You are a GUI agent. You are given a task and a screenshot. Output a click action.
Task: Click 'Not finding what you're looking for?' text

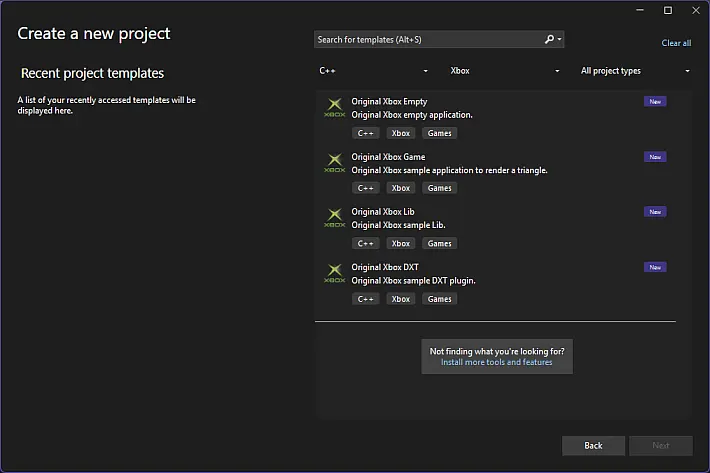point(497,351)
